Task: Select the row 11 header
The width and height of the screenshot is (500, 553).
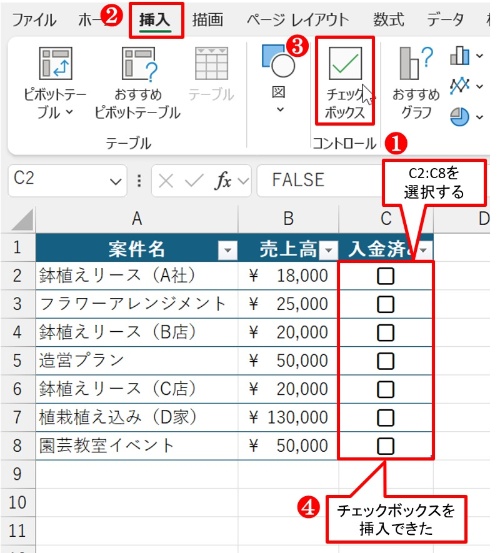Action: pos(17,531)
